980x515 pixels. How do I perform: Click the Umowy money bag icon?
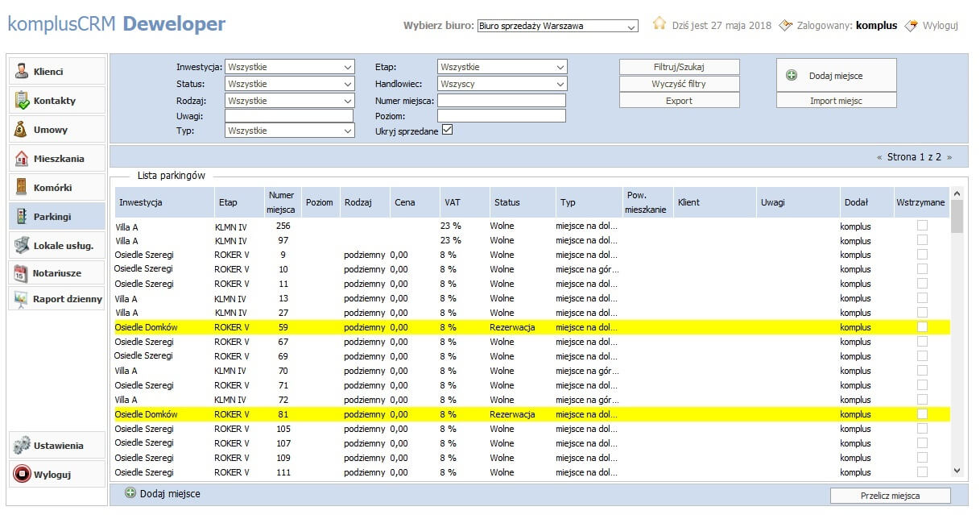22,129
